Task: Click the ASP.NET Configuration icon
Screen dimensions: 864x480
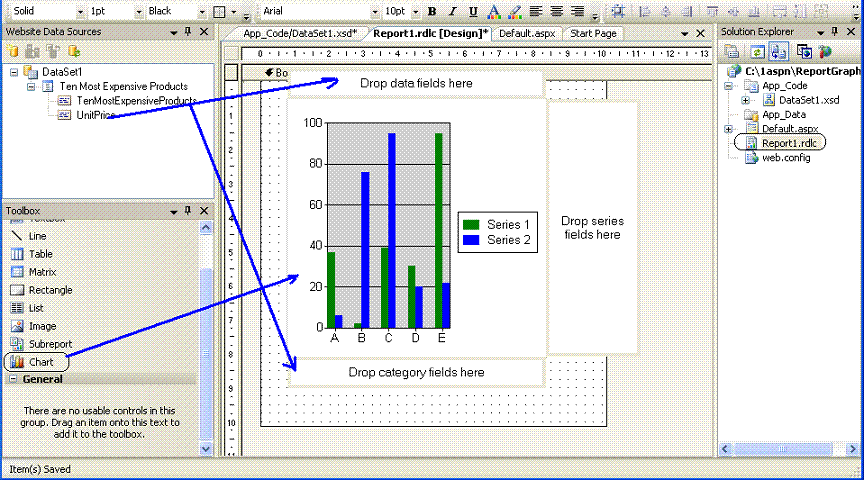Action: pos(825,52)
